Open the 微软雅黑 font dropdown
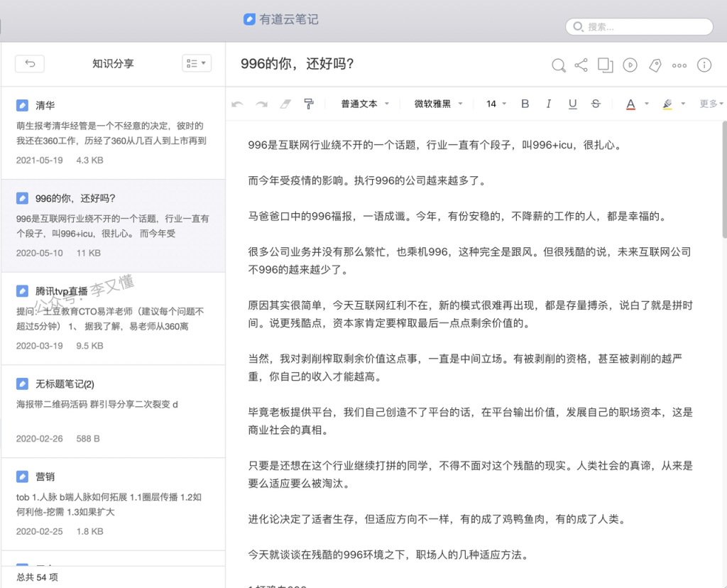 438,104
